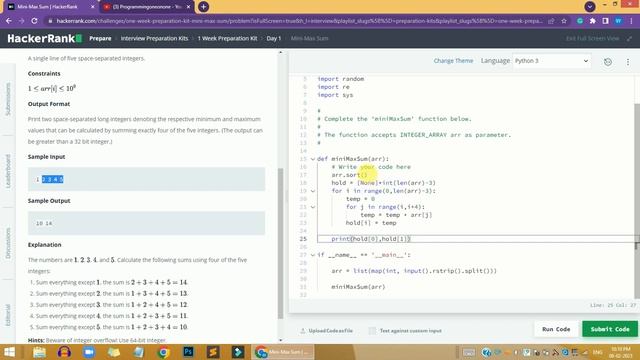Open editor more options menu

[x=628, y=62]
